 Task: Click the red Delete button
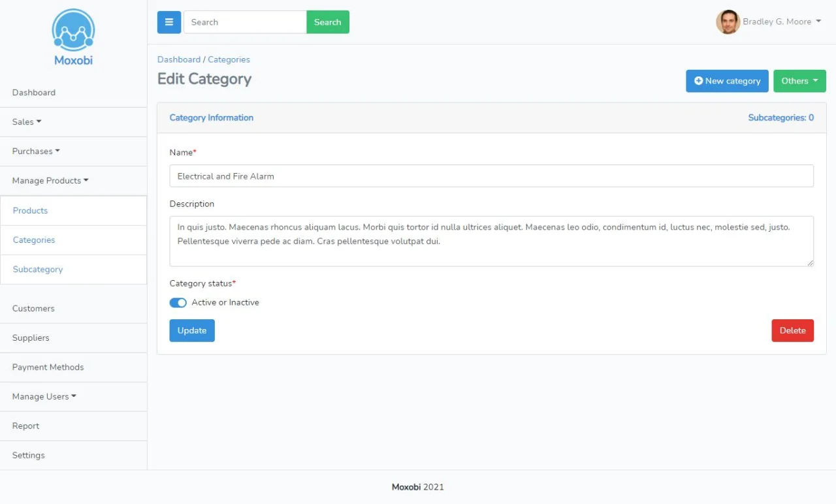[792, 330]
